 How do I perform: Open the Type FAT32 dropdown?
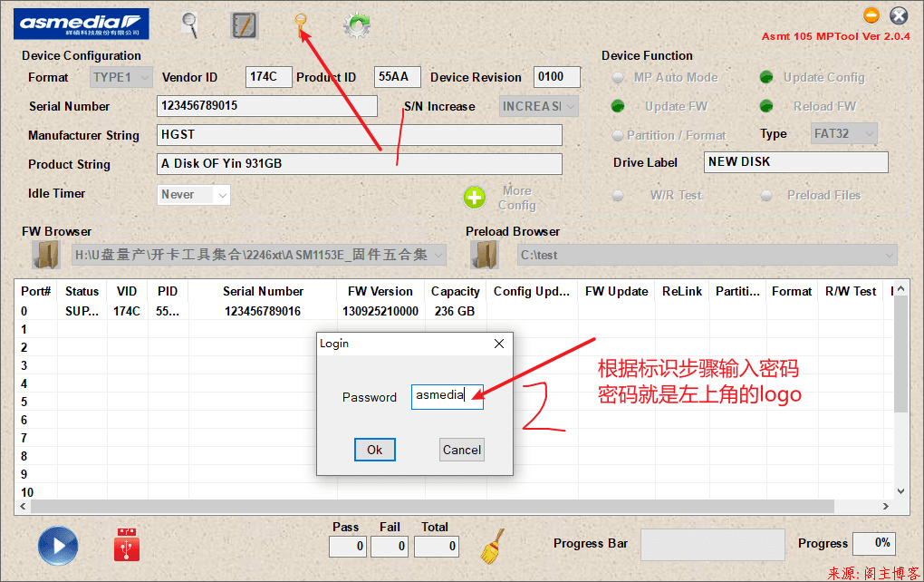[x=844, y=134]
